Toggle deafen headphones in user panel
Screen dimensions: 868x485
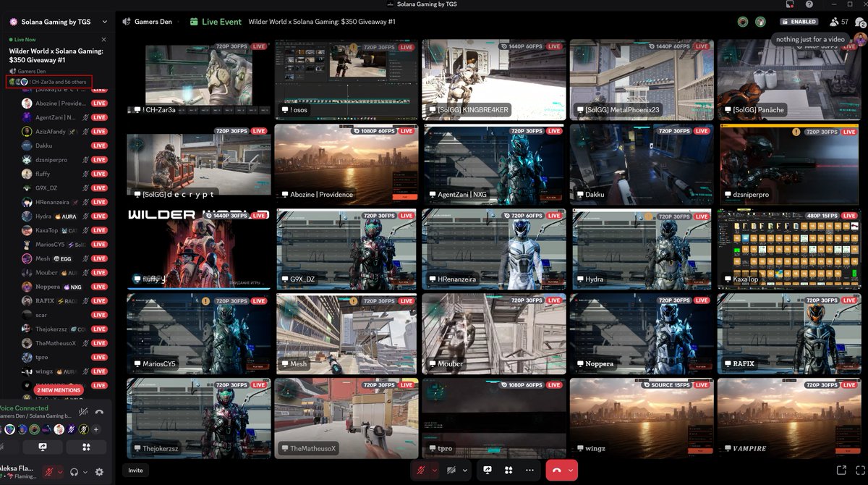tap(74, 472)
